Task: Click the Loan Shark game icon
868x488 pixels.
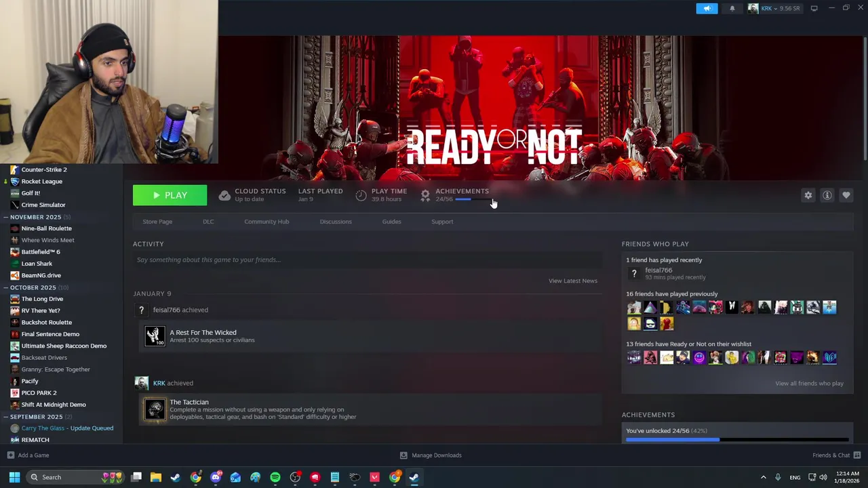Action: 15,264
